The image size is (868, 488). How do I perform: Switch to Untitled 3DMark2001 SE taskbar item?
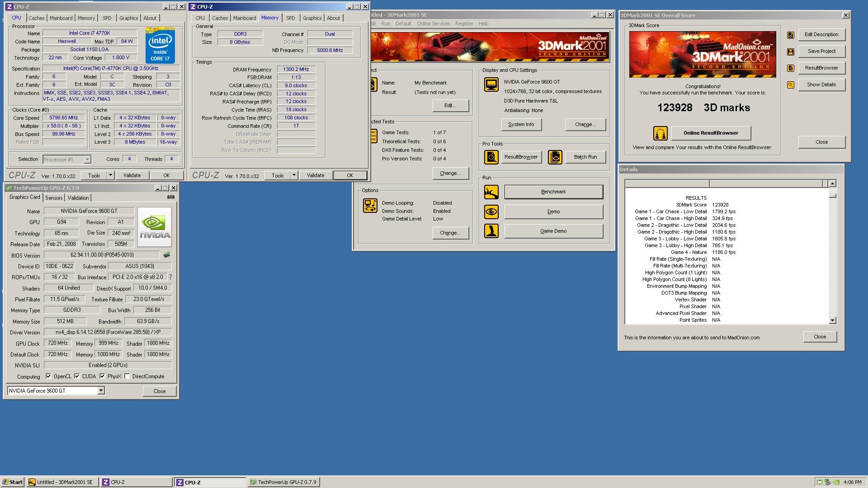click(62, 482)
